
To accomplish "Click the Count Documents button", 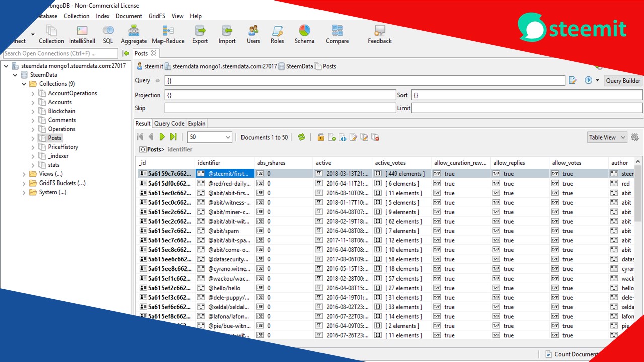I will tap(573, 354).
